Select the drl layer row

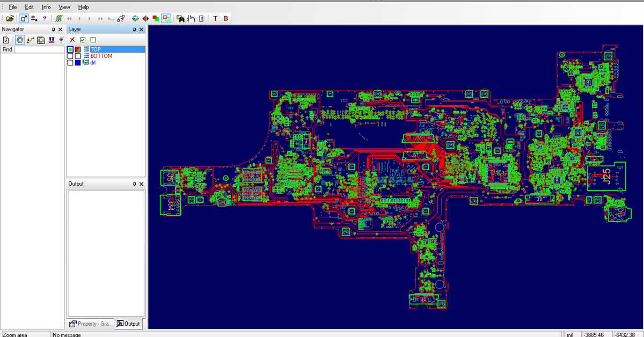click(x=106, y=62)
